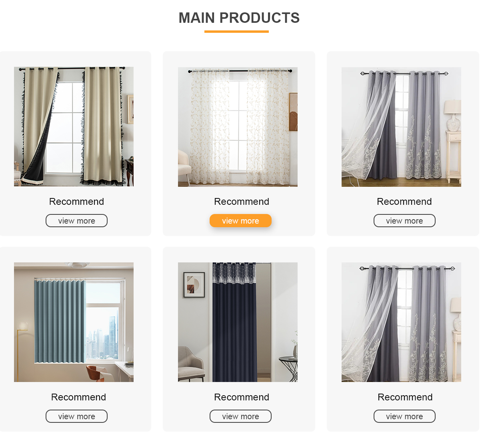Viewport: 480px width, 448px height.
Task: Open the teal pleated curtain image
Action: 74,322
